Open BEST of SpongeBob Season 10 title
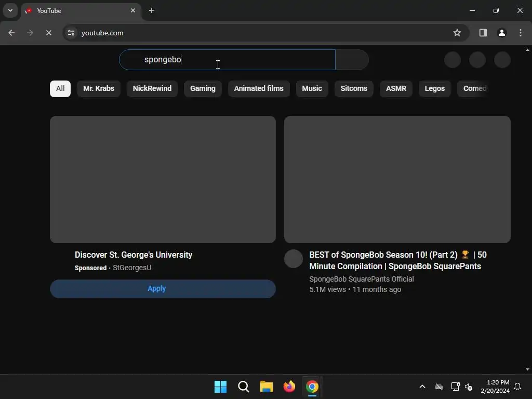This screenshot has width=532, height=399. 398,261
